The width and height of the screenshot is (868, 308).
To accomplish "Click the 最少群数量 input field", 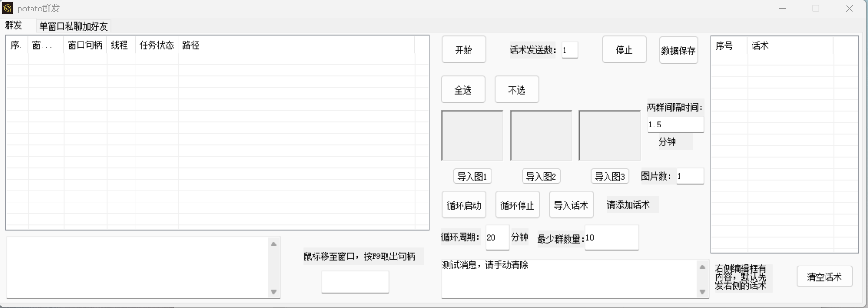I will (612, 238).
